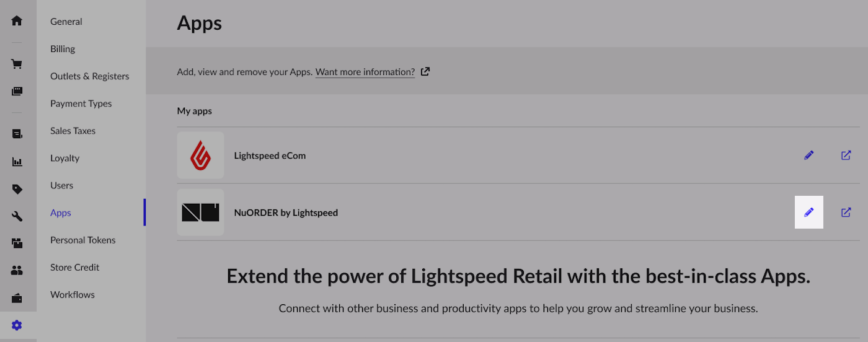Follow the Want more information link
Image resolution: width=868 pixels, height=342 pixels.
365,72
